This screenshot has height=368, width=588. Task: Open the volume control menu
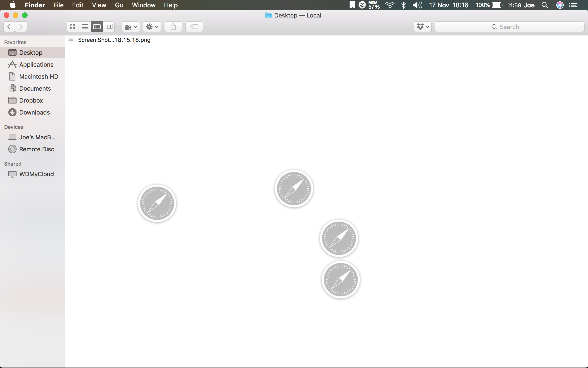[417, 5]
